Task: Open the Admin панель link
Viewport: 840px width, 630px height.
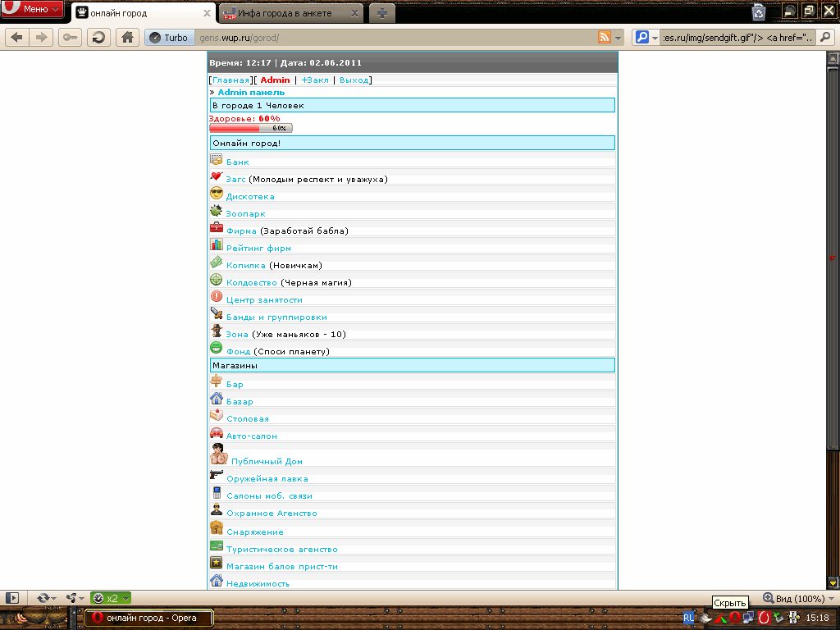Action: pos(251,92)
